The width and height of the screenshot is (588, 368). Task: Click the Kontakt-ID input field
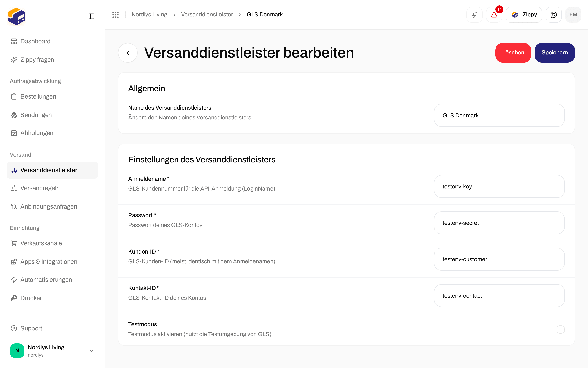click(499, 296)
